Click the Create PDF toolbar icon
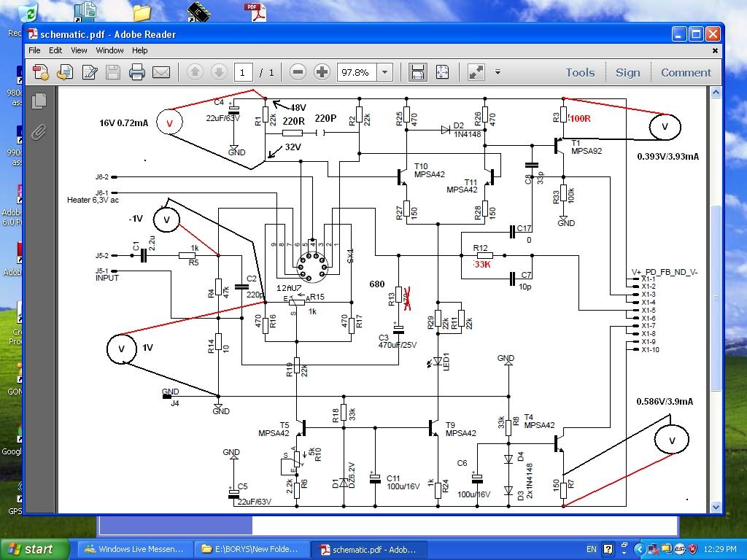 [41, 72]
